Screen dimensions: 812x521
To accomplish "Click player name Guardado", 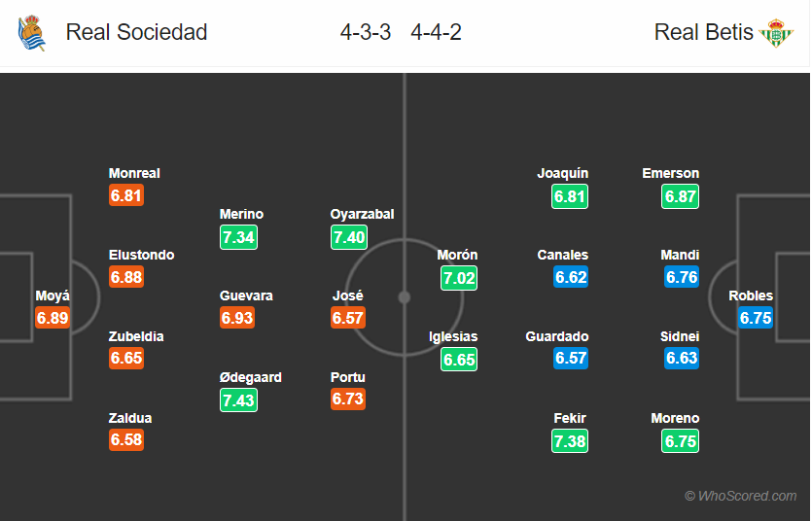I will (557, 336).
